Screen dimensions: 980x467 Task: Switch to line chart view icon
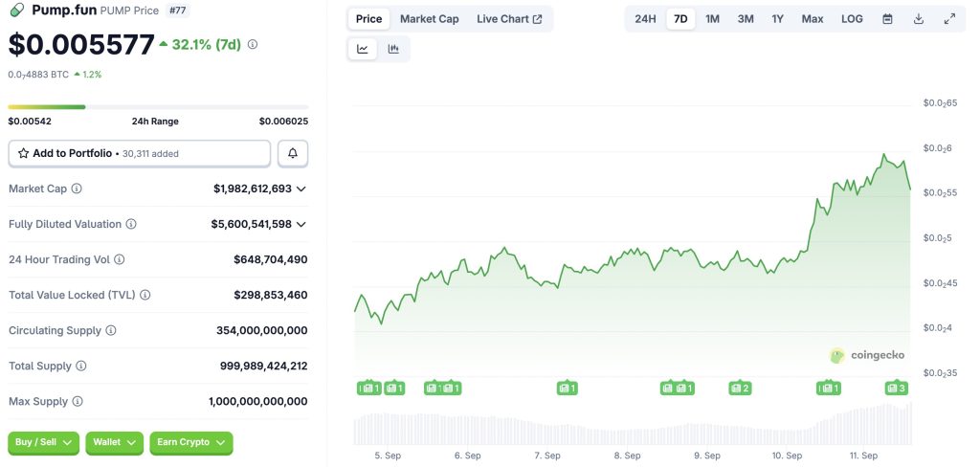coord(363,49)
